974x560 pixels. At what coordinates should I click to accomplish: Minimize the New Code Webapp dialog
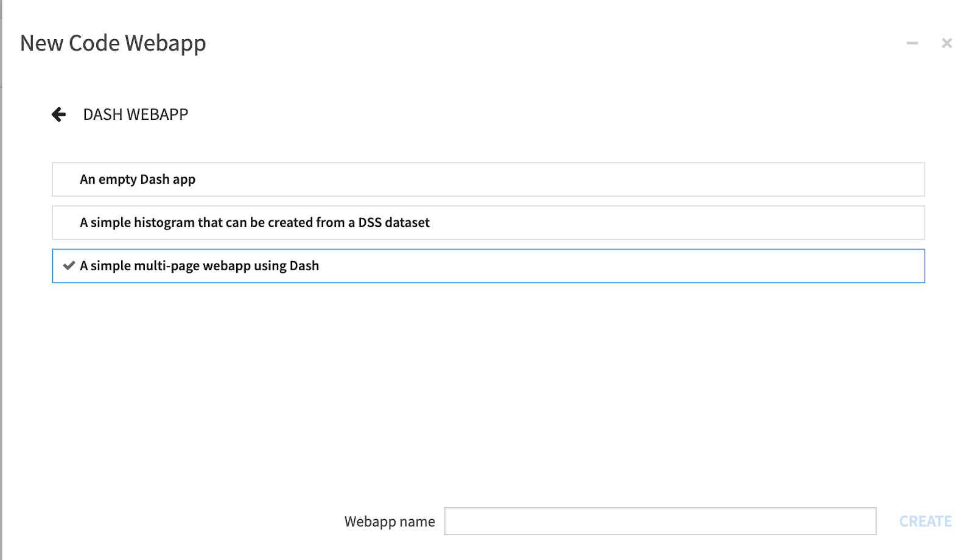pyautogui.click(x=912, y=43)
